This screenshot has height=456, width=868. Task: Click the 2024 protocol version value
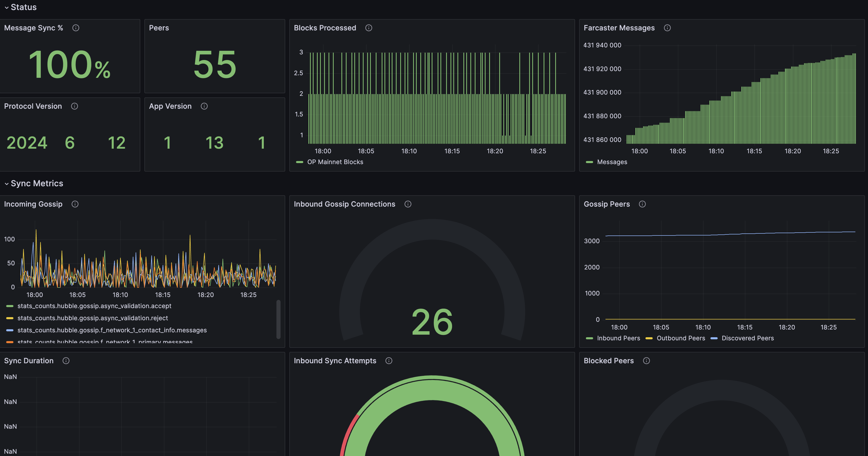point(27,143)
